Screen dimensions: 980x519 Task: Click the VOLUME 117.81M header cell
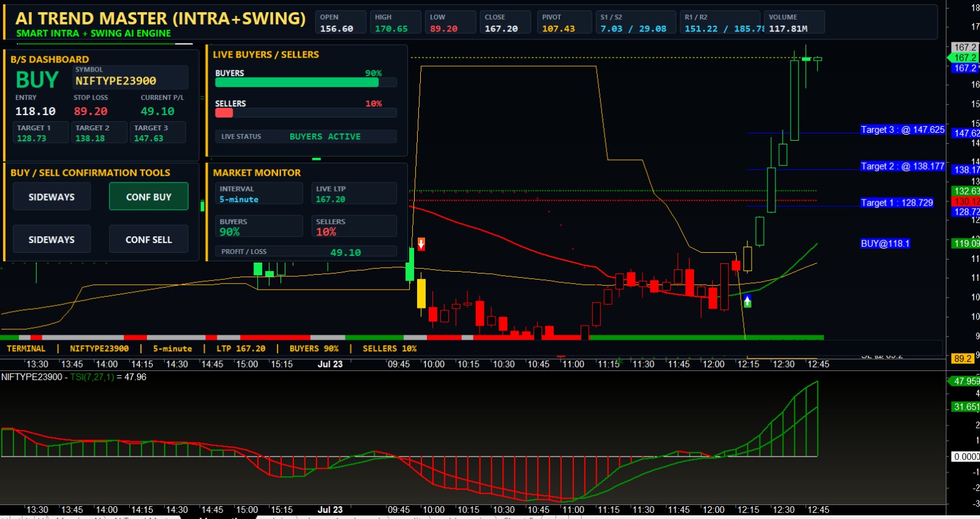[794, 23]
